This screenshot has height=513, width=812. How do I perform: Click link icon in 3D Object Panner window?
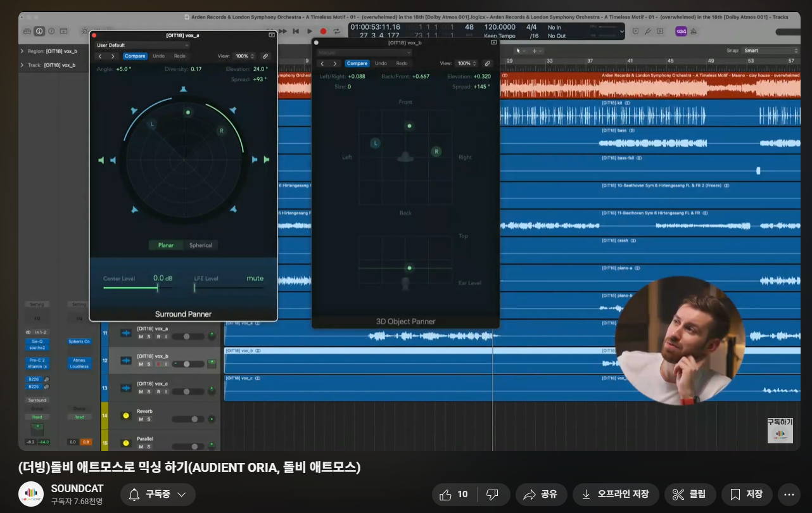tap(487, 63)
